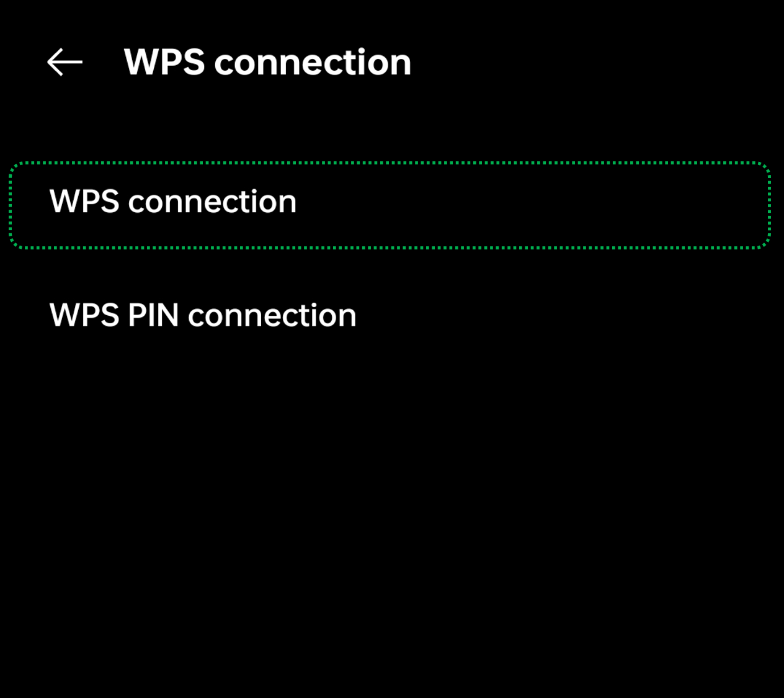Viewport: 784px width, 698px height.
Task: Activate the focused WPS connection item
Action: [390, 205]
